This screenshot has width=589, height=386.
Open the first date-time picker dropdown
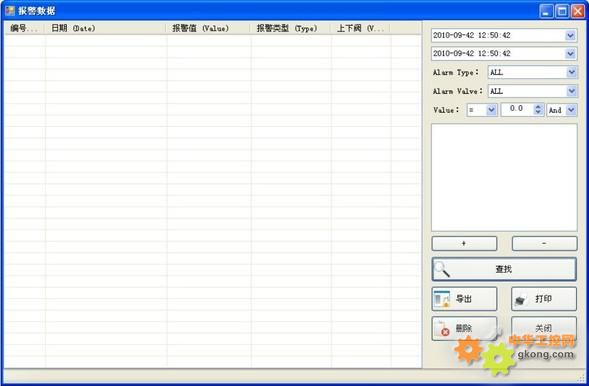(x=570, y=35)
